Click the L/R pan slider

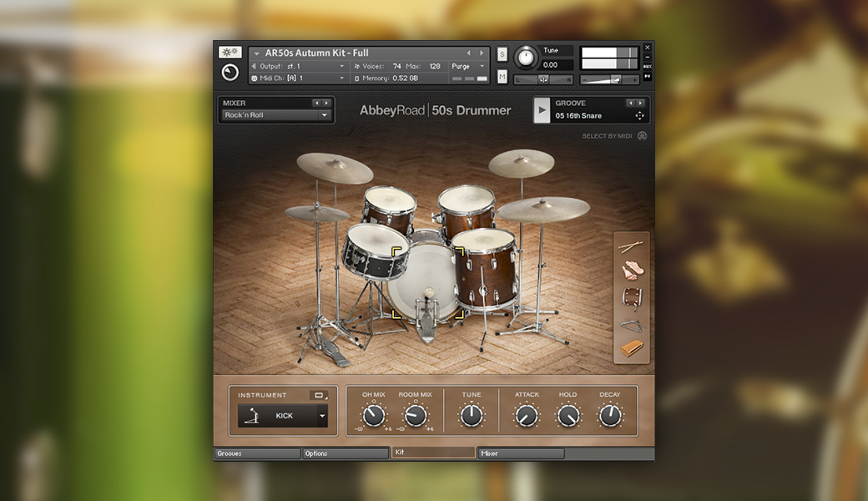[x=543, y=79]
